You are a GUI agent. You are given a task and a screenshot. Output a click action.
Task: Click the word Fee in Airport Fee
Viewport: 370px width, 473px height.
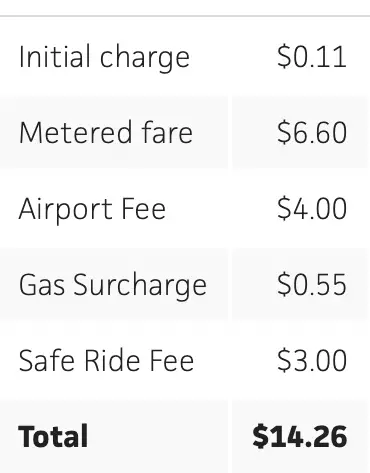tap(144, 209)
